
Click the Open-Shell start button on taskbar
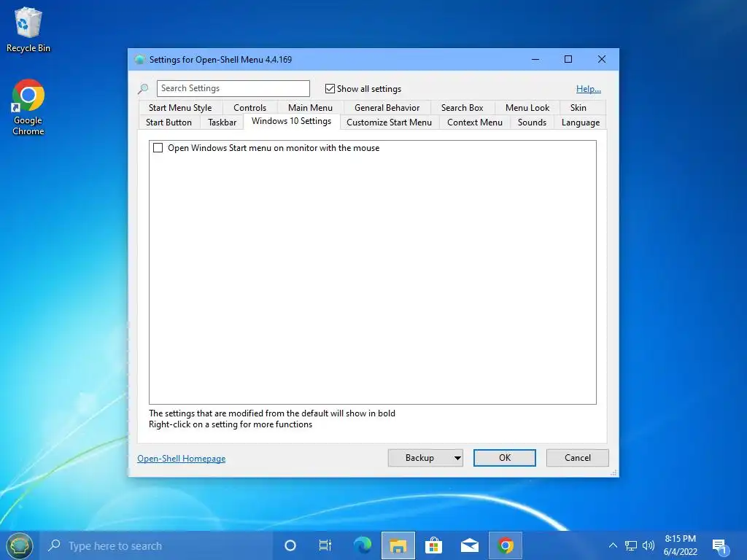tap(19, 545)
